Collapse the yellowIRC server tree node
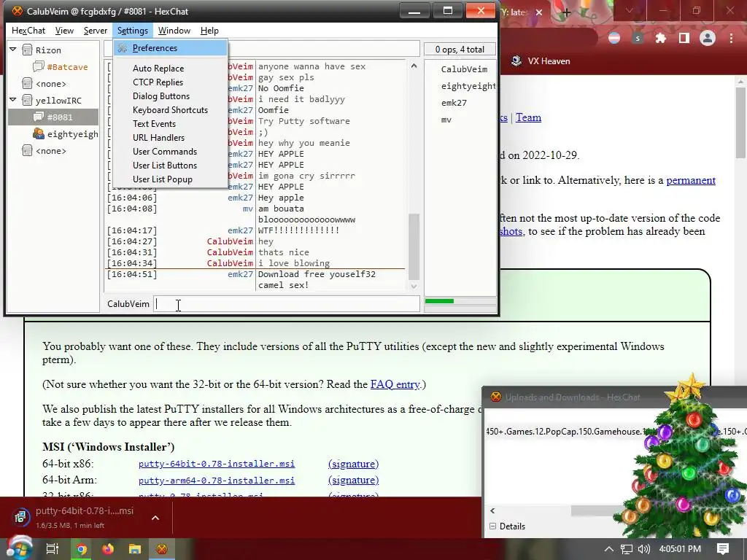Image resolution: width=747 pixels, height=560 pixels. (13, 100)
